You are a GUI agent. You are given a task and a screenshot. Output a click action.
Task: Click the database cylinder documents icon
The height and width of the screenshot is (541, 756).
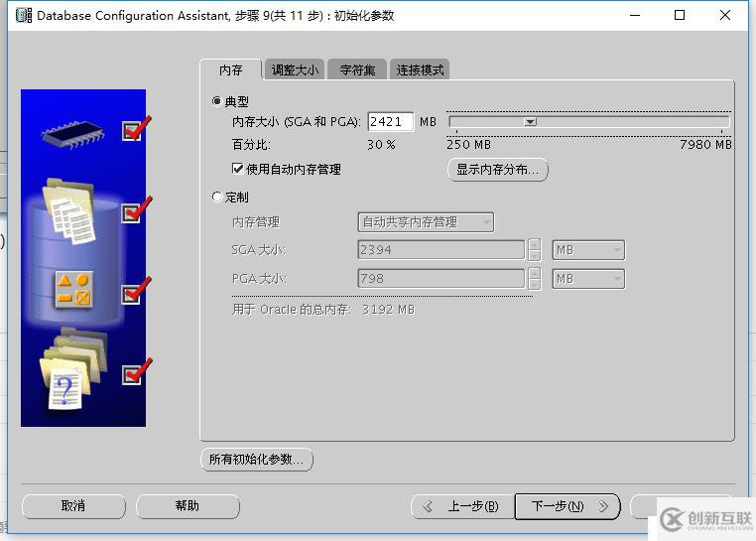69,211
